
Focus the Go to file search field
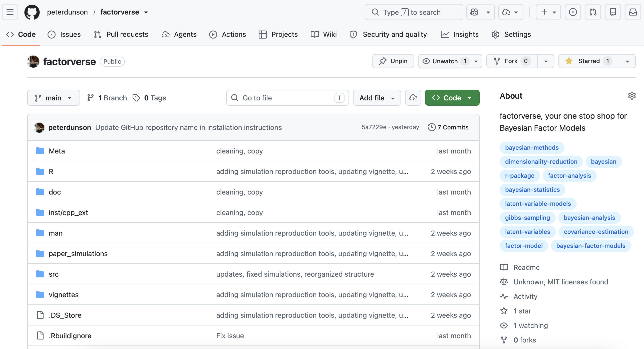287,98
